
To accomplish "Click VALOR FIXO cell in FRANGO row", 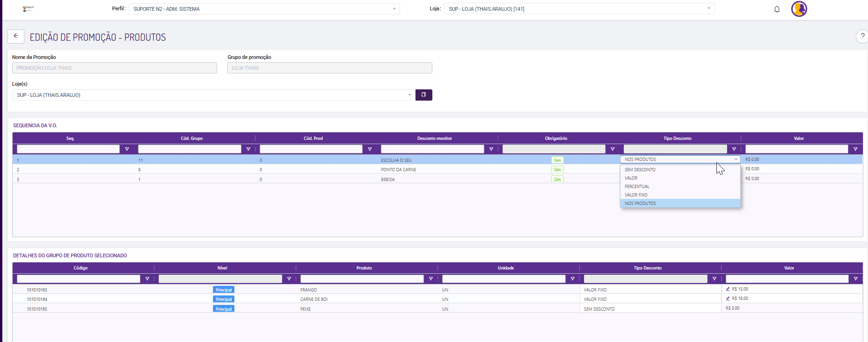I will (x=595, y=290).
